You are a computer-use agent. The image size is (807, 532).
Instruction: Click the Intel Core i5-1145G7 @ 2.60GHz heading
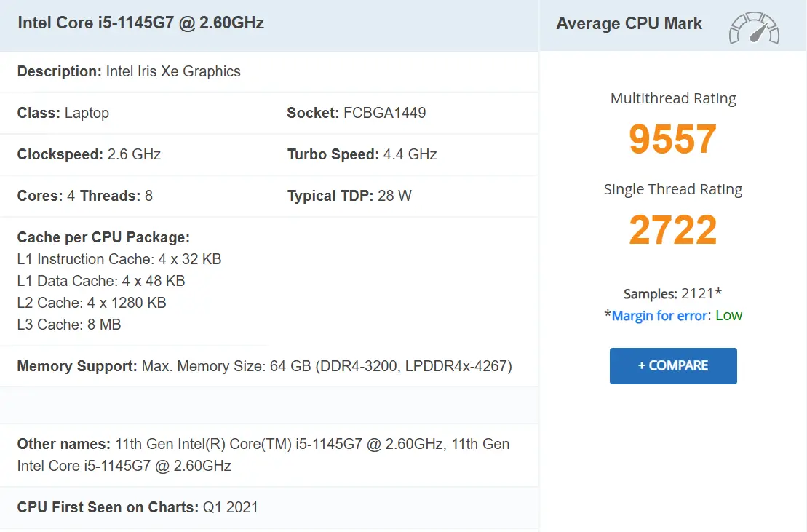[140, 23]
